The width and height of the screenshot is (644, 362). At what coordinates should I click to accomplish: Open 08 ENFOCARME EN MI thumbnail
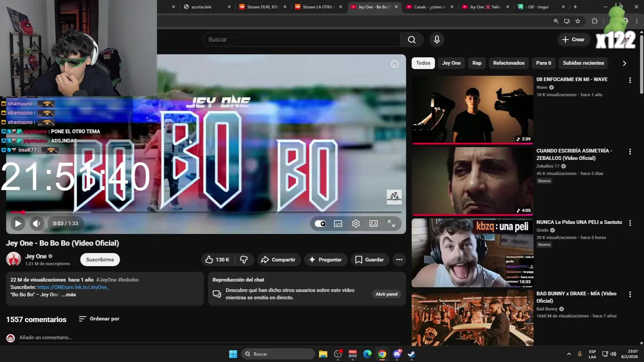point(472,110)
